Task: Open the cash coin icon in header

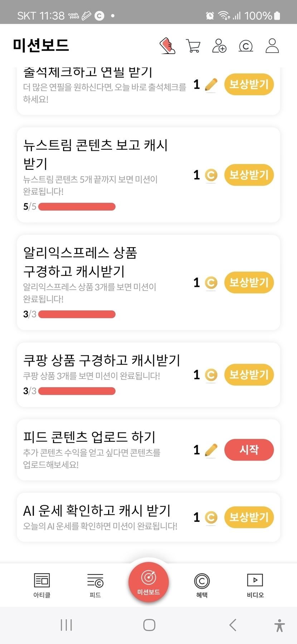Action: [245, 46]
